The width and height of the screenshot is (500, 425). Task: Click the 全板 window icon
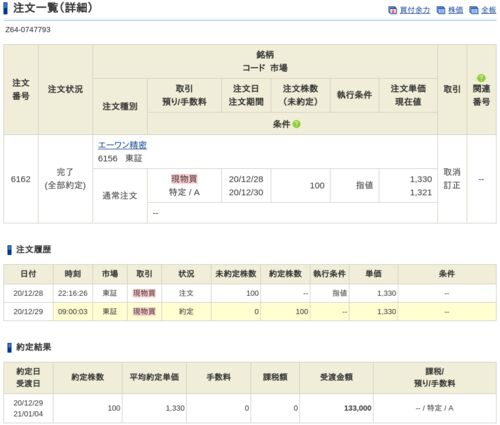(474, 10)
